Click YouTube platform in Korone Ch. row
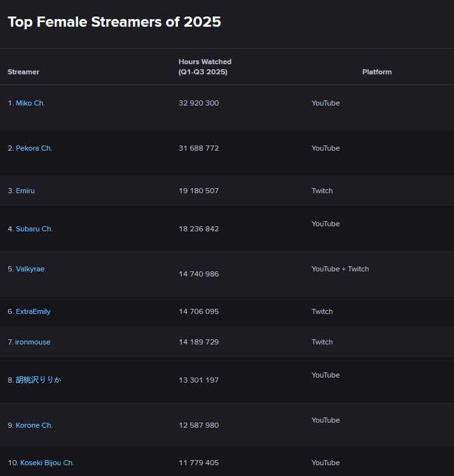This screenshot has height=476, width=454. click(326, 420)
